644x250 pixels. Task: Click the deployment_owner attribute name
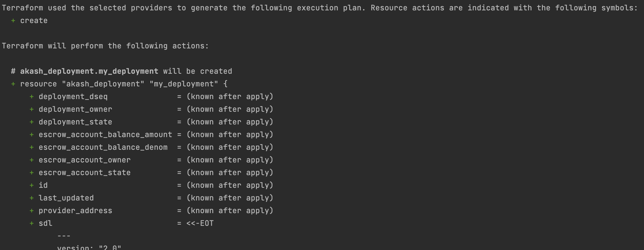[75, 109]
